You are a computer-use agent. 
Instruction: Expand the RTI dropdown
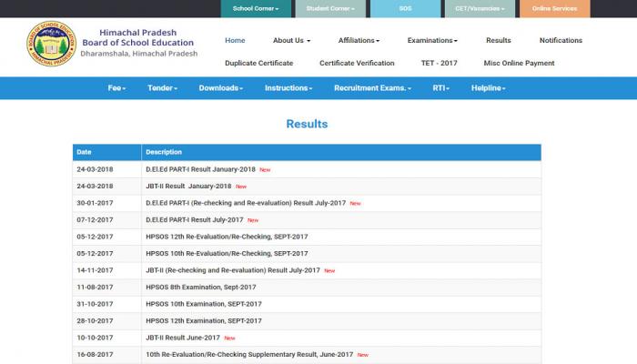click(440, 88)
